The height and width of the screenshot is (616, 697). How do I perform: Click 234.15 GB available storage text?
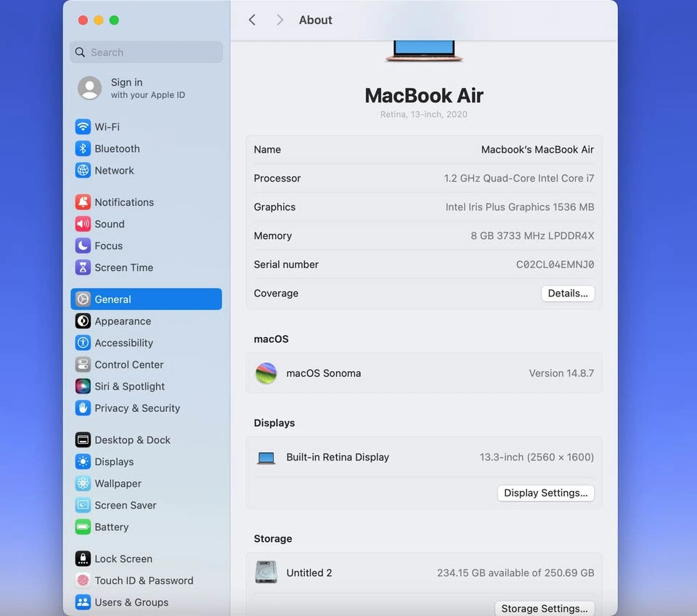click(x=515, y=573)
